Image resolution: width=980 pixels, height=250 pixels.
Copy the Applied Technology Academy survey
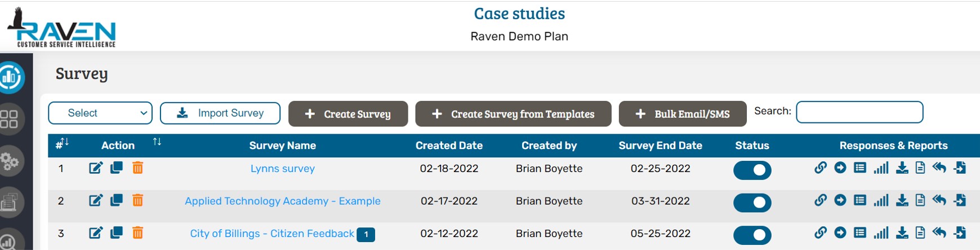[117, 200]
